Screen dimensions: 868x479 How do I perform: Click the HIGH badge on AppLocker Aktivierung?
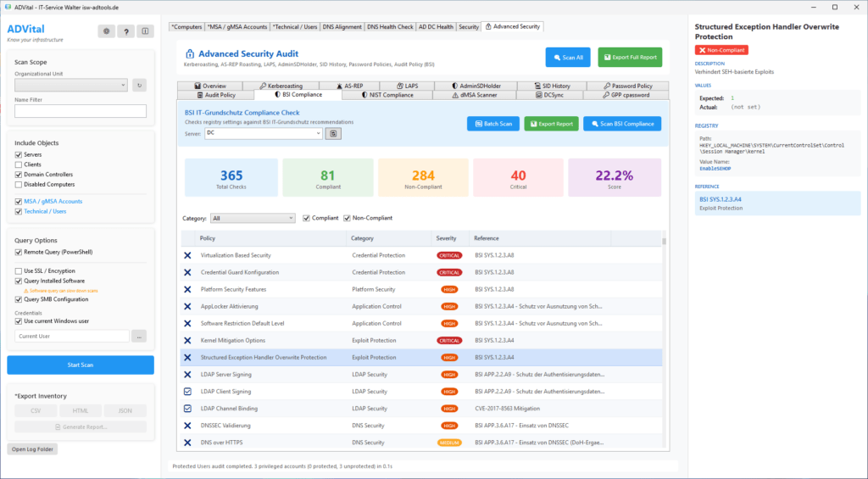click(449, 306)
